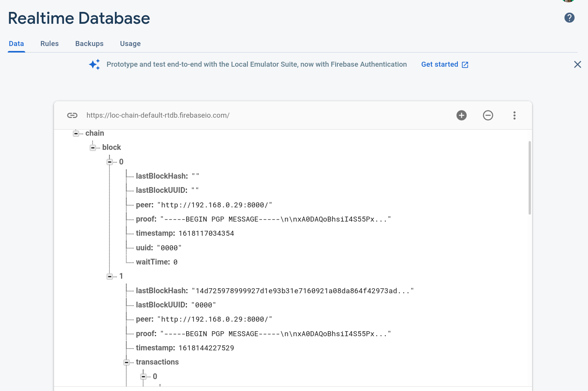Click the database URL loc-chain-default-rtdb.firebaseio.com

(158, 115)
